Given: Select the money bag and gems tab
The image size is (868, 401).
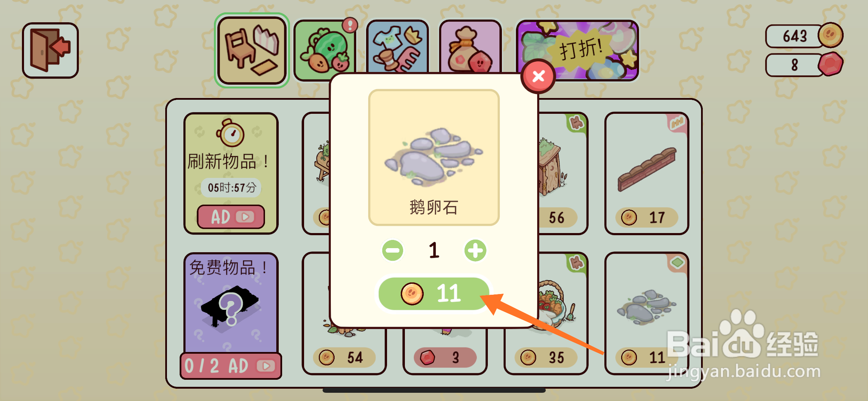Looking at the screenshot, I should 470,46.
